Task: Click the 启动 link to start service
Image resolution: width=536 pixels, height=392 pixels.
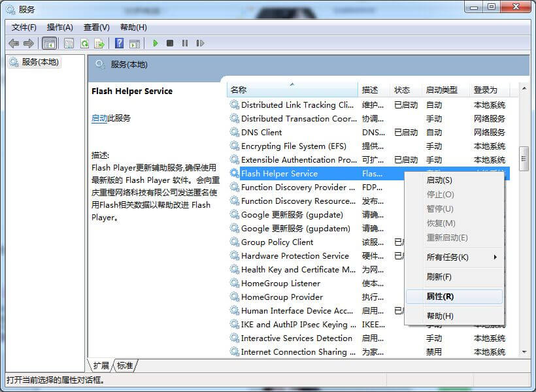Action: coord(99,118)
